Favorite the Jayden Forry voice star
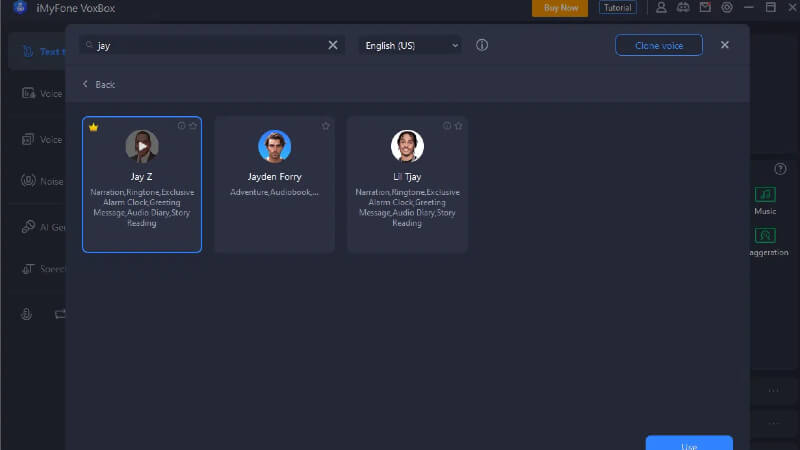Viewport: 800px width, 450px height. (x=326, y=126)
